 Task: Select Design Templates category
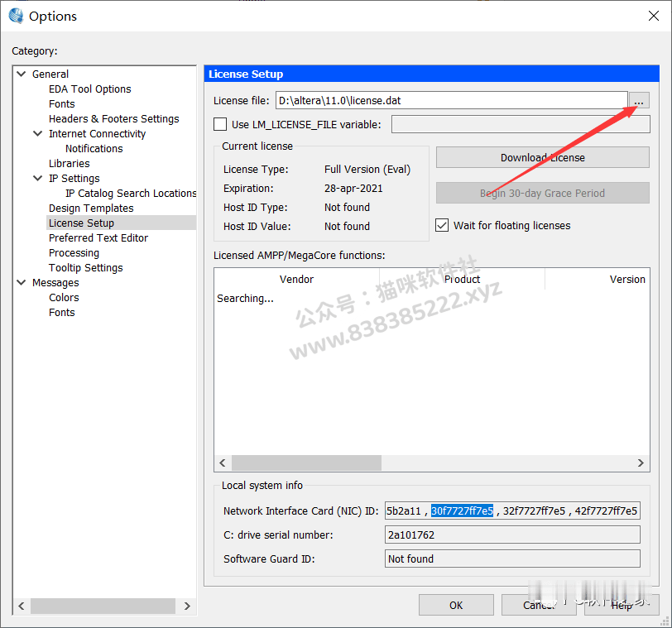tap(91, 209)
